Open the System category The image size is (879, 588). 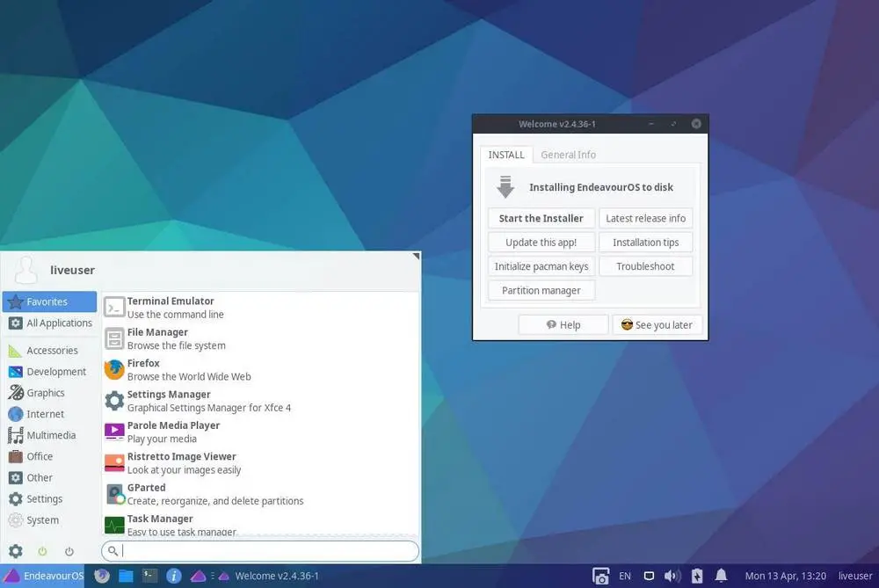(x=49, y=520)
